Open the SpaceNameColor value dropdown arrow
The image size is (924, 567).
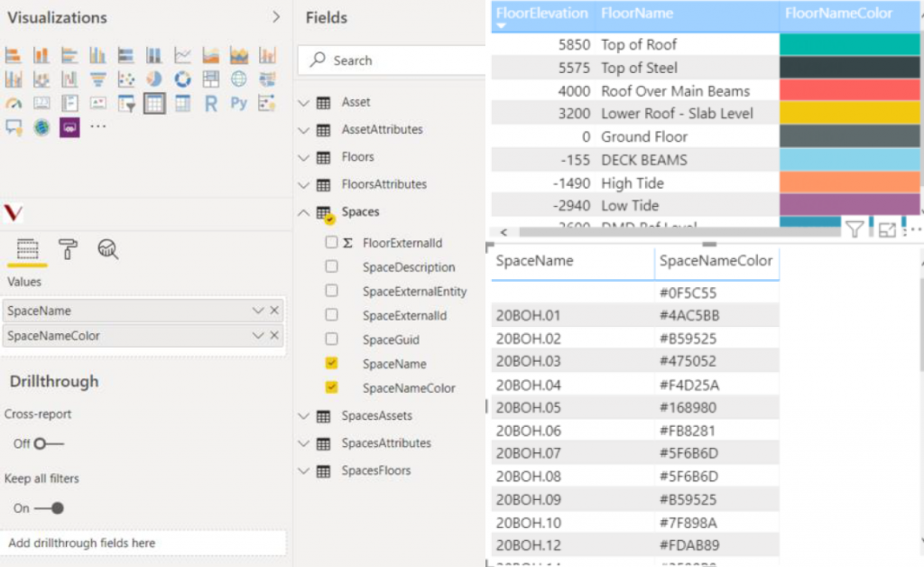coord(257,335)
